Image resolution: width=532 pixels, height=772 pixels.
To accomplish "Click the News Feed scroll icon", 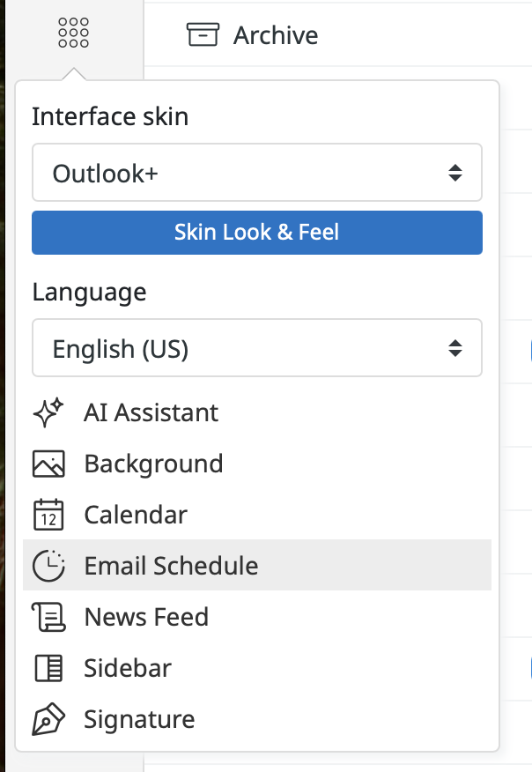I will [48, 617].
